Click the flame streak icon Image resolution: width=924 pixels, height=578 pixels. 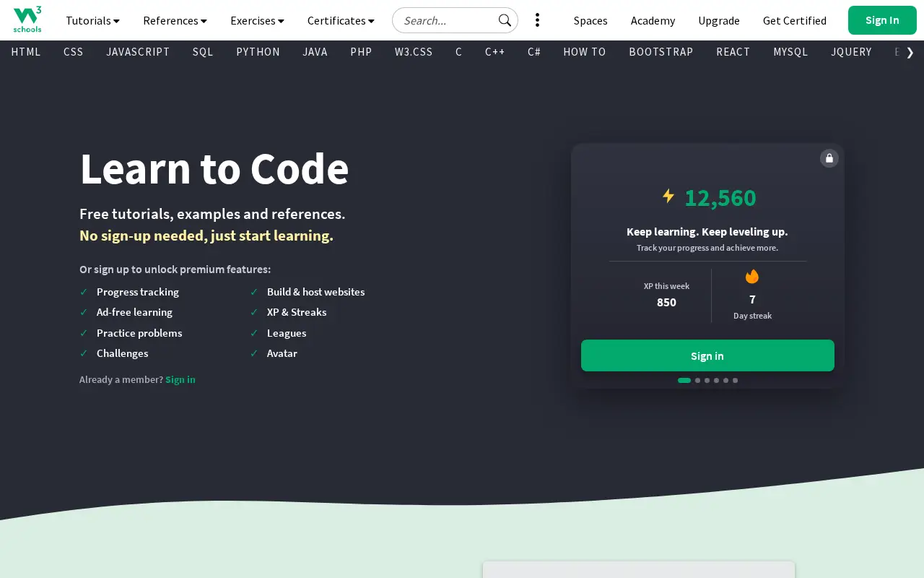tap(752, 277)
